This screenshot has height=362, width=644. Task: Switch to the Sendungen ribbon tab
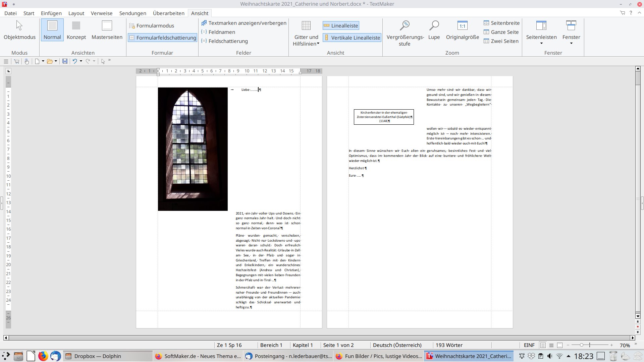tap(133, 13)
